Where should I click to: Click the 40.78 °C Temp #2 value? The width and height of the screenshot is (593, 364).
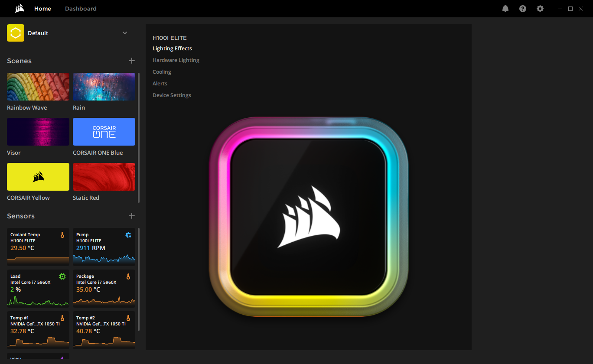pos(88,331)
